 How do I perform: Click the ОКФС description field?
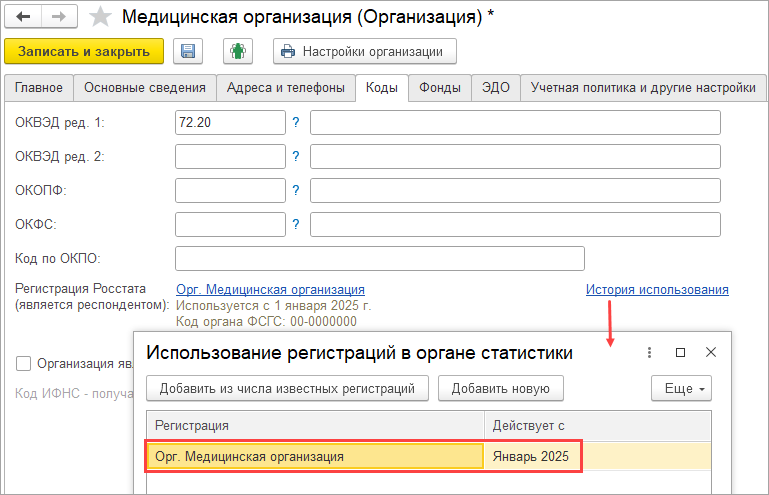(x=515, y=224)
